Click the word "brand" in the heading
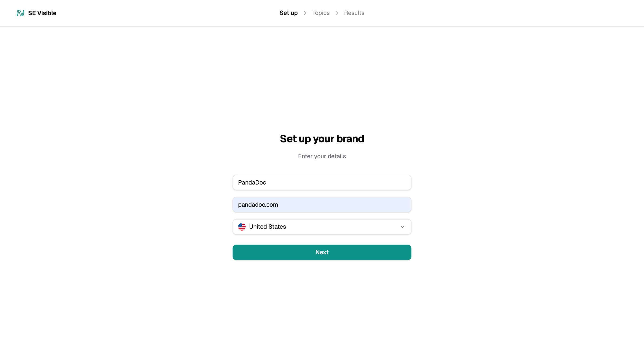The width and height of the screenshot is (644, 362). 350,139
